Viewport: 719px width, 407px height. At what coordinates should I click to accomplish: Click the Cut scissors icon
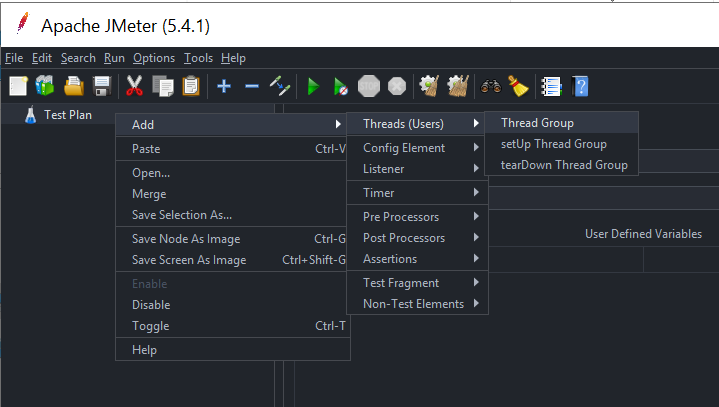coord(134,86)
